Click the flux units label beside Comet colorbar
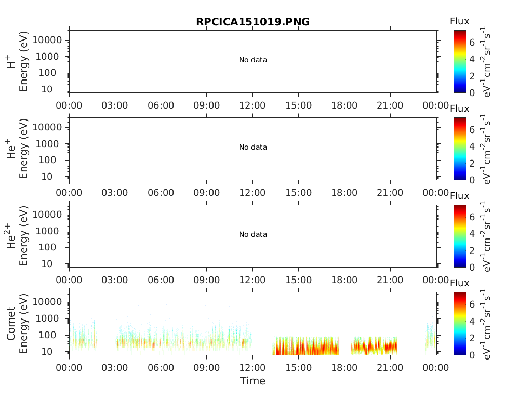 [x=486, y=323]
